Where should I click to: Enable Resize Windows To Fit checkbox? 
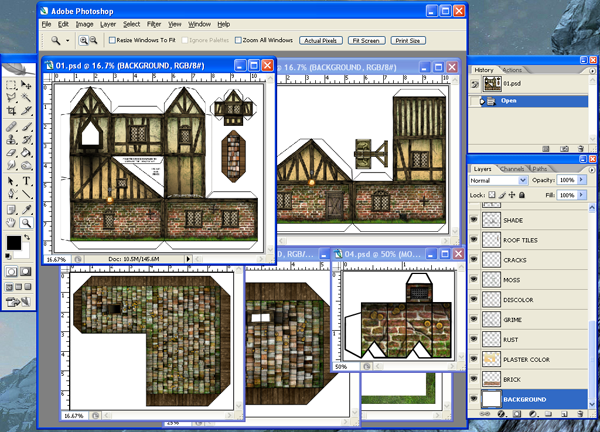pyautogui.click(x=112, y=40)
